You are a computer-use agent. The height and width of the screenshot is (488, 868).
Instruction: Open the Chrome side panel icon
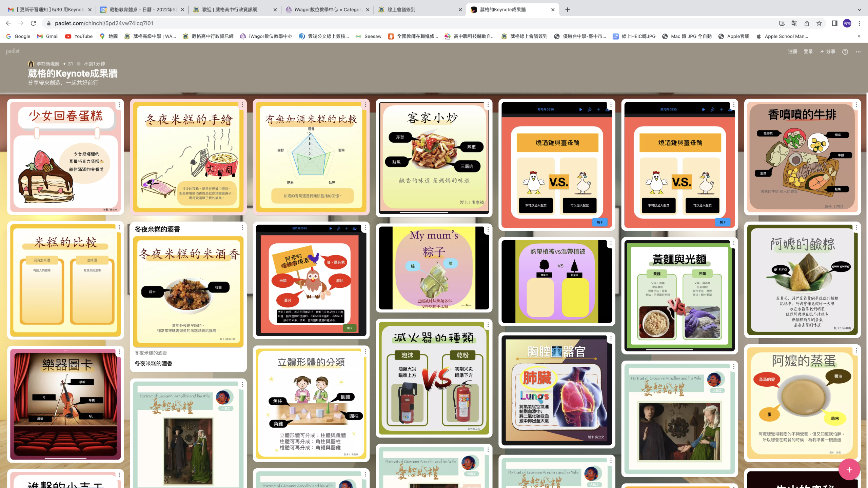[834, 23]
